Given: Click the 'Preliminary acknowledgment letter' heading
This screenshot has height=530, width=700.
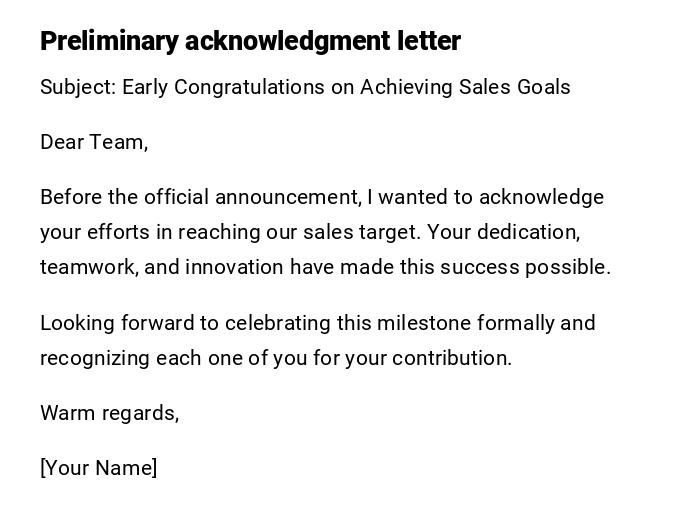Looking at the screenshot, I should pyautogui.click(x=250, y=41).
